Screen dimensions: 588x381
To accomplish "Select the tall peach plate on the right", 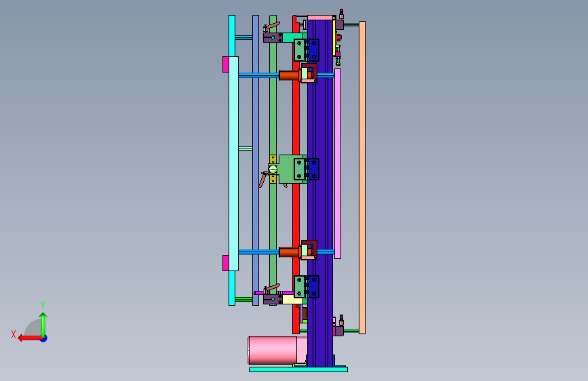I will coord(362,178).
